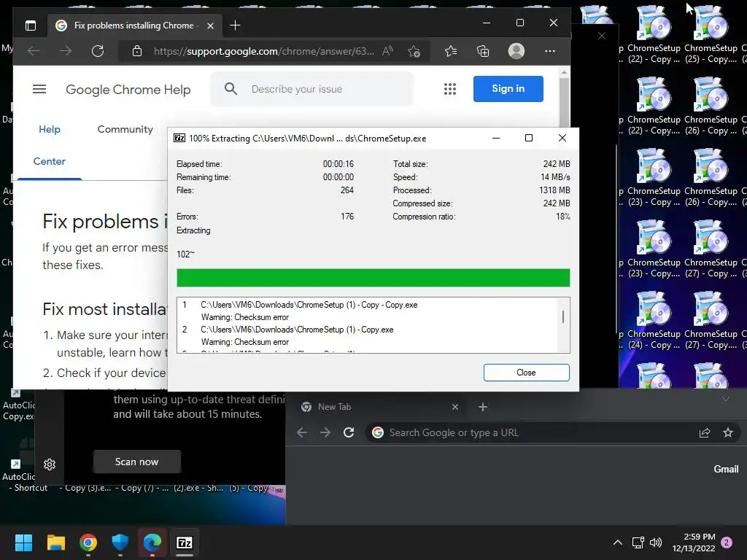The height and width of the screenshot is (560, 747).
Task: Expand Chrome tab search chevron
Action: pos(726,399)
